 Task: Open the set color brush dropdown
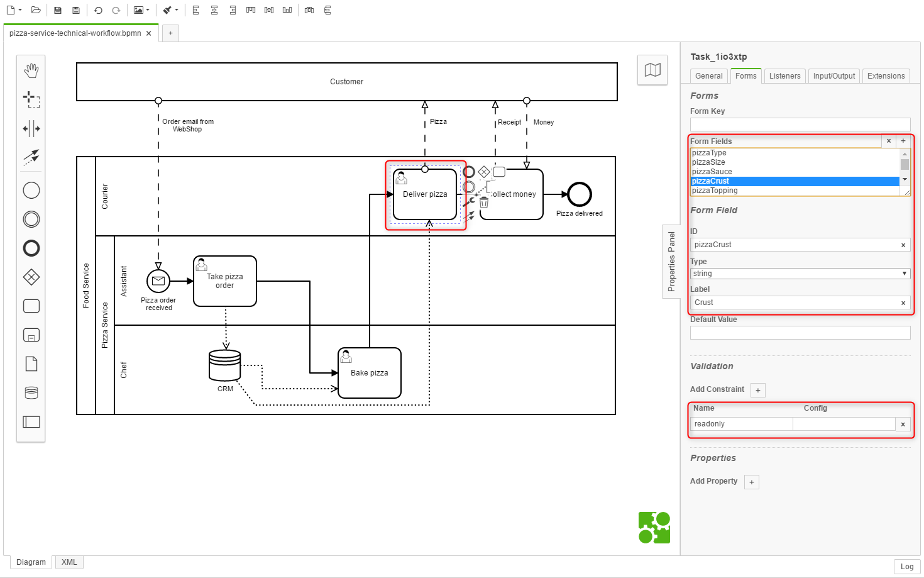pyautogui.click(x=170, y=10)
